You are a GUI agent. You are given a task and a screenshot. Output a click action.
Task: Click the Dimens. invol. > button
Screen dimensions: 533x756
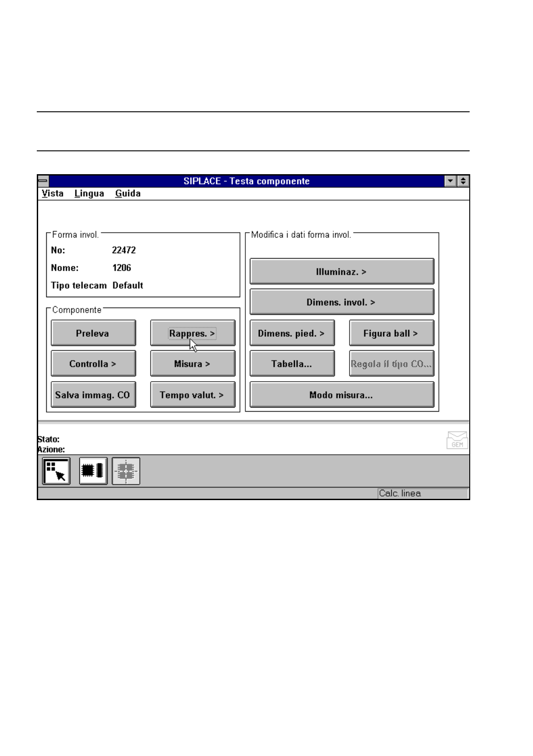(x=342, y=302)
